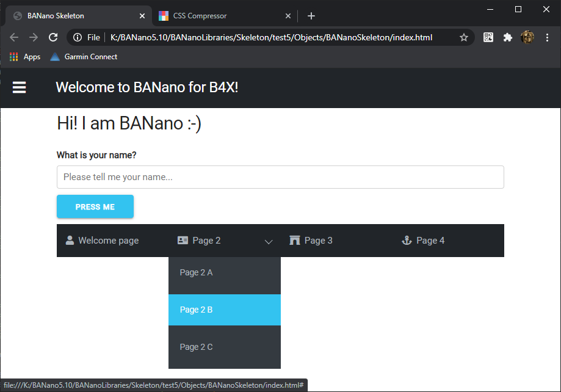Click the 'Welcome to BANano for B4X!' title
Viewport: 561px width, 392px height.
[147, 87]
